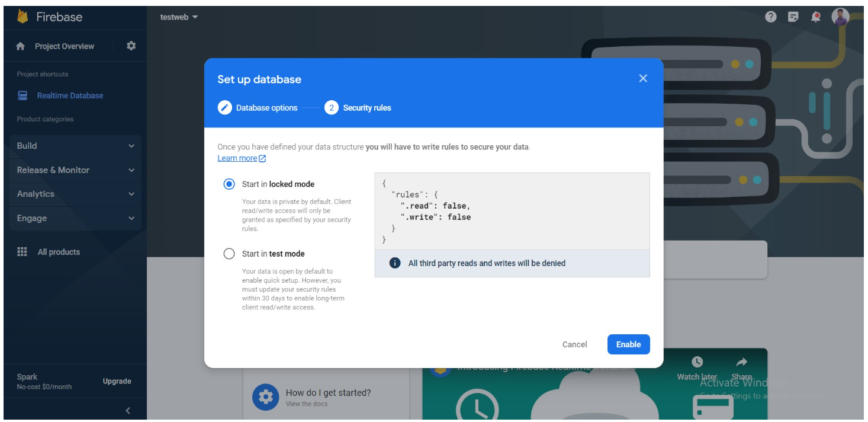Open the notifications bell icon

pos(816,17)
